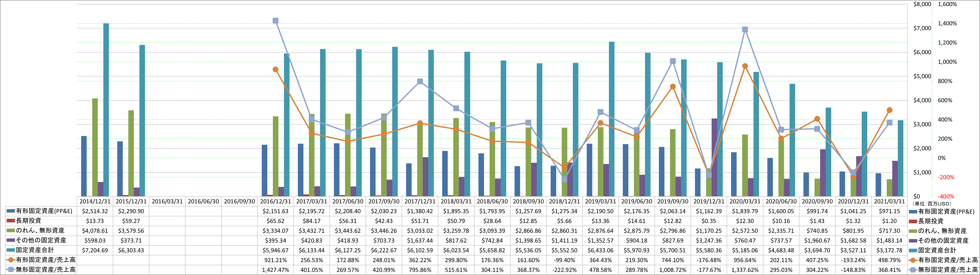Click the date label 2016/06/30
Screen dimensions: 980x275
tap(203, 201)
